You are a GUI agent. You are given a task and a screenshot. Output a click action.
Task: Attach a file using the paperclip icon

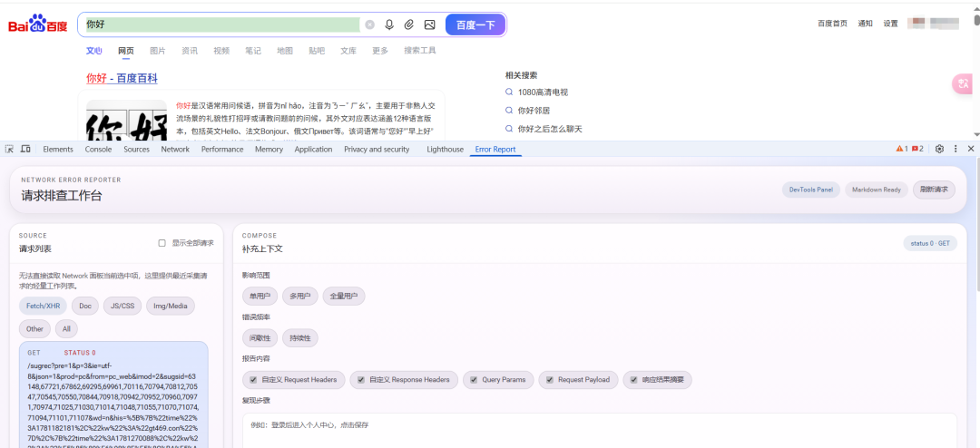408,25
